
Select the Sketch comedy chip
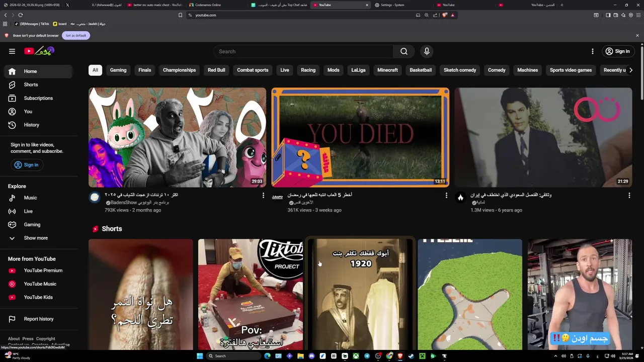(x=460, y=70)
